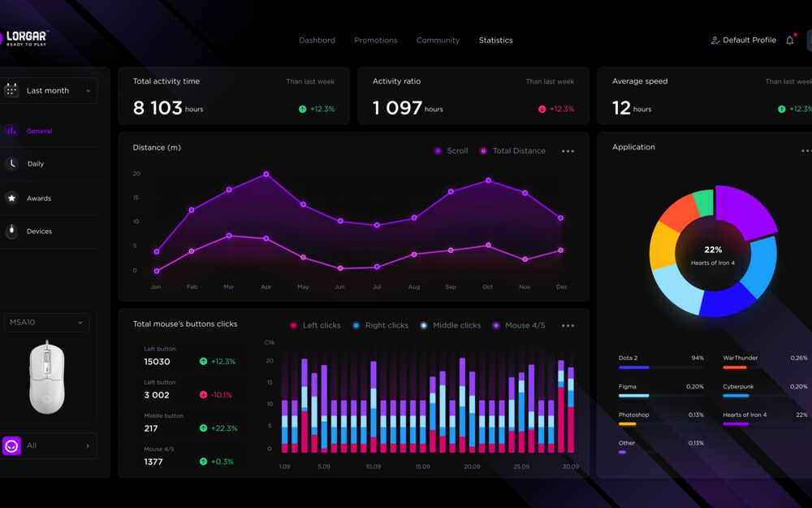Viewport: 812px width, 508px height.
Task: Go to the Dashbord tab
Action: click(317, 41)
